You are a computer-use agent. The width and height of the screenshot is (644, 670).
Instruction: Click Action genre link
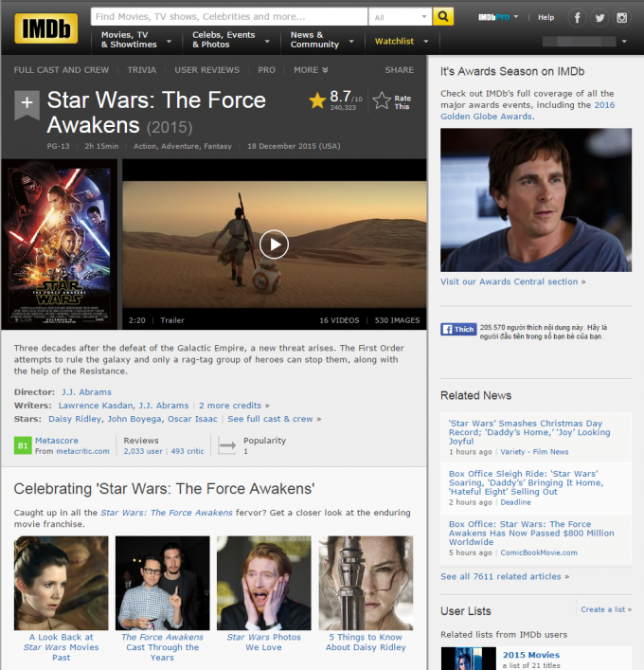tap(145, 146)
